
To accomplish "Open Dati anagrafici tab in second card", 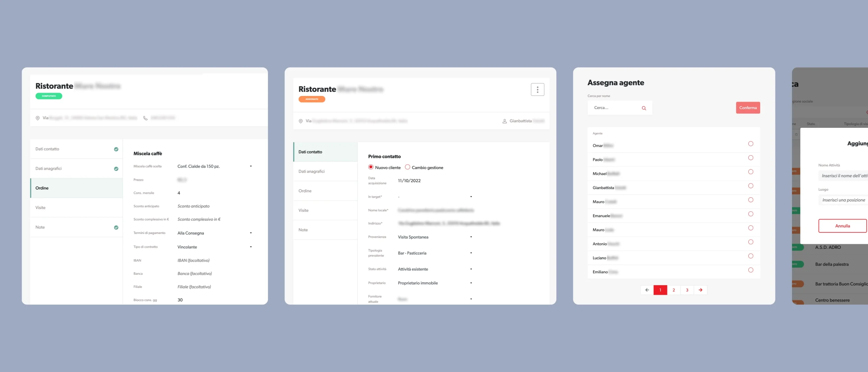I will click(325, 172).
